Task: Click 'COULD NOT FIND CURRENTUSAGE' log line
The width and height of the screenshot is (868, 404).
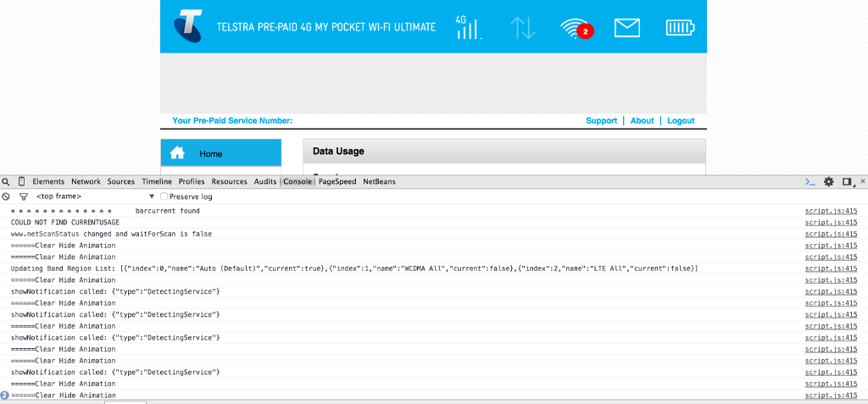Action: (x=65, y=223)
